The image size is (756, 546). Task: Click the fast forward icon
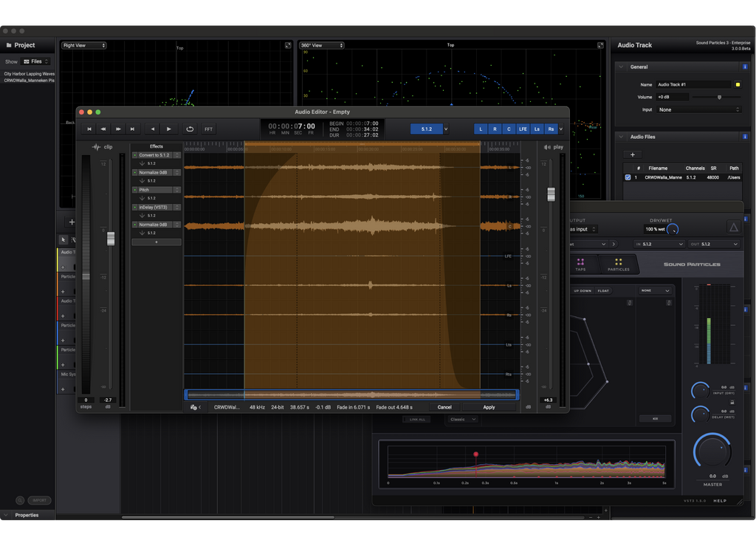point(118,129)
